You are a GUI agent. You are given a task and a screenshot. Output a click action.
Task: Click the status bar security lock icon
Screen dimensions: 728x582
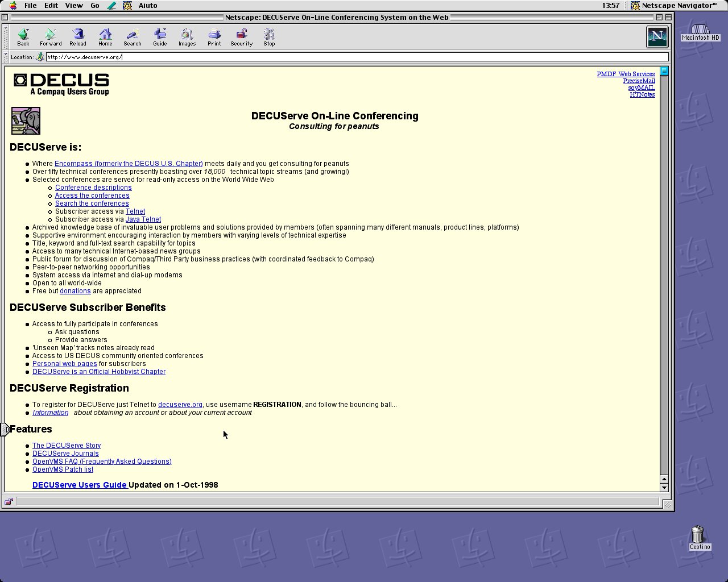(9, 501)
